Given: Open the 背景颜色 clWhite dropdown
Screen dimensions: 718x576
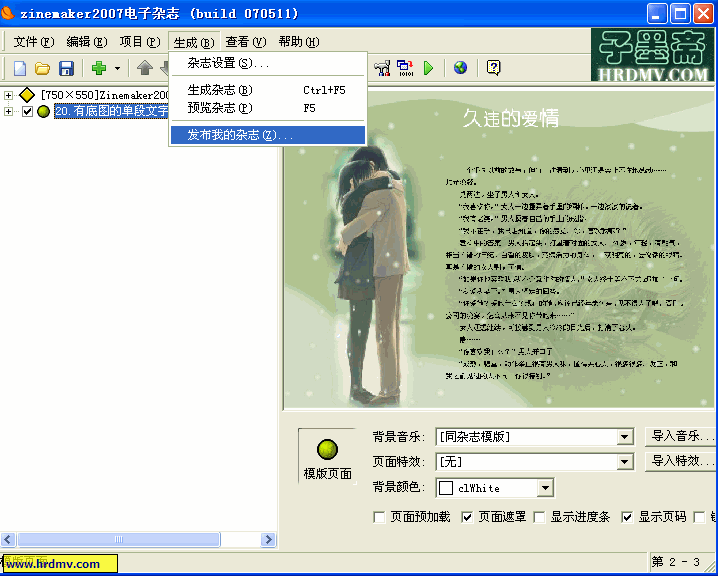Looking at the screenshot, I should (x=545, y=488).
